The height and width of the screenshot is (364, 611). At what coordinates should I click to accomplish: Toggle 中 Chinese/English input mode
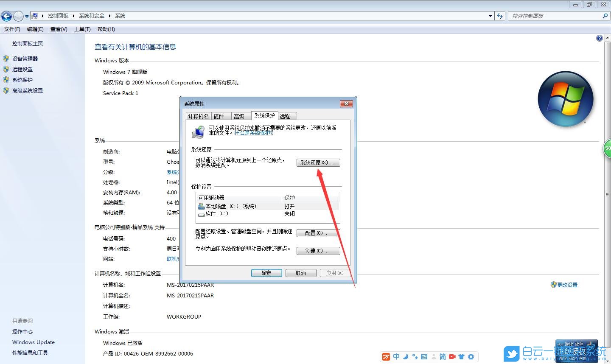click(396, 357)
